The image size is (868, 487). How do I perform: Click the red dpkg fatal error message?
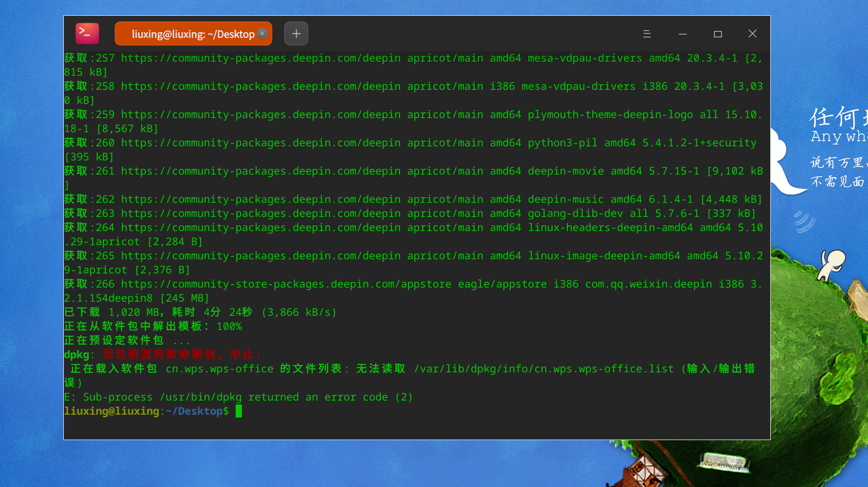click(181, 355)
